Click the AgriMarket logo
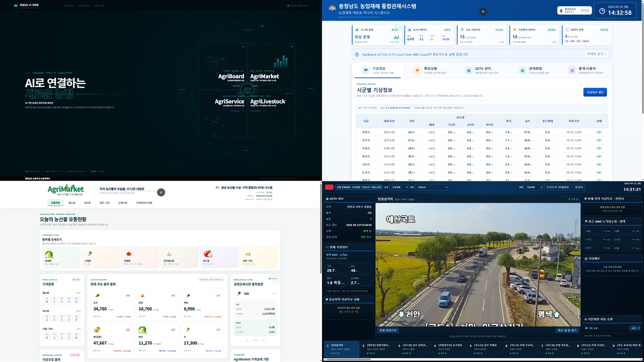Screen dimensions: 644x362 pyautogui.click(x=65, y=190)
